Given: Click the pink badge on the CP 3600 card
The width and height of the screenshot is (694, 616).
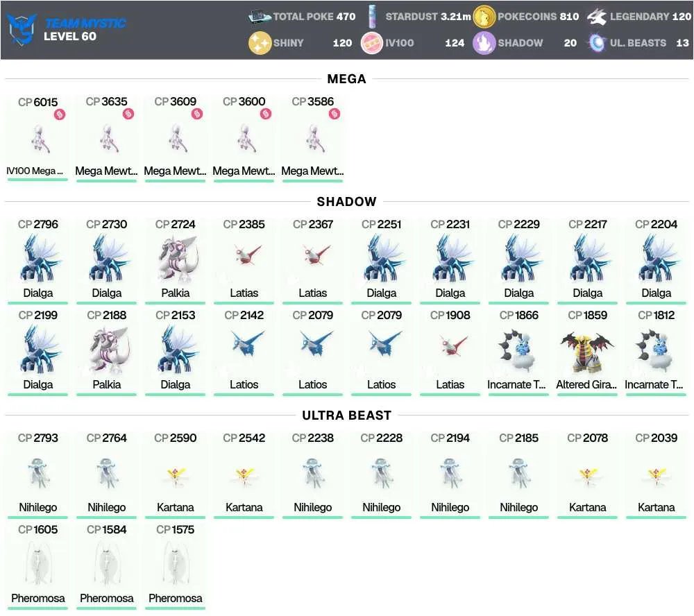Looking at the screenshot, I should click(266, 114).
